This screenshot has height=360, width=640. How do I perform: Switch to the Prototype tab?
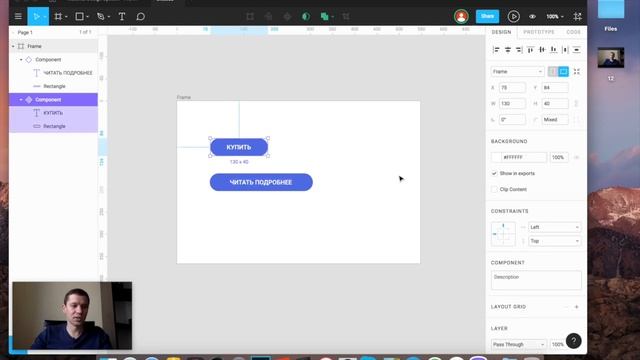tap(539, 32)
